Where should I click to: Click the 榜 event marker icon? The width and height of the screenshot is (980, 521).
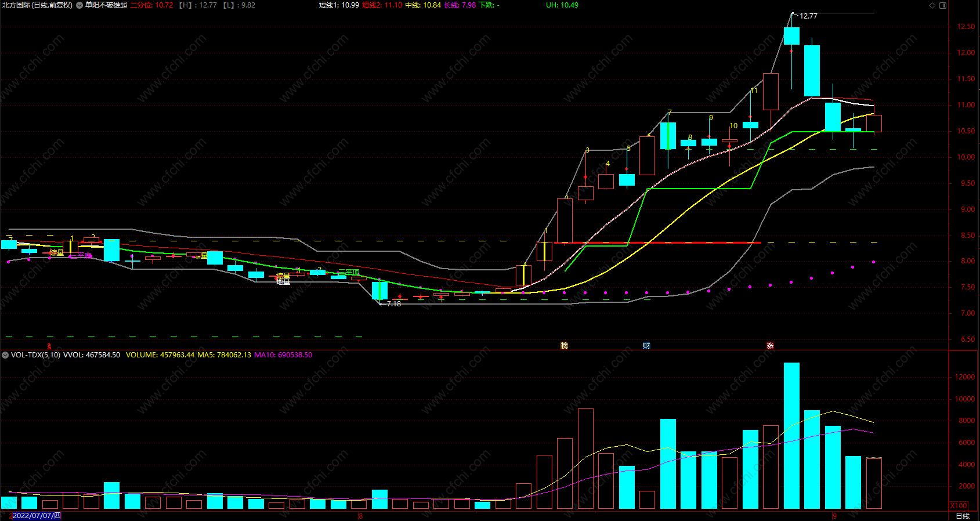(564, 346)
